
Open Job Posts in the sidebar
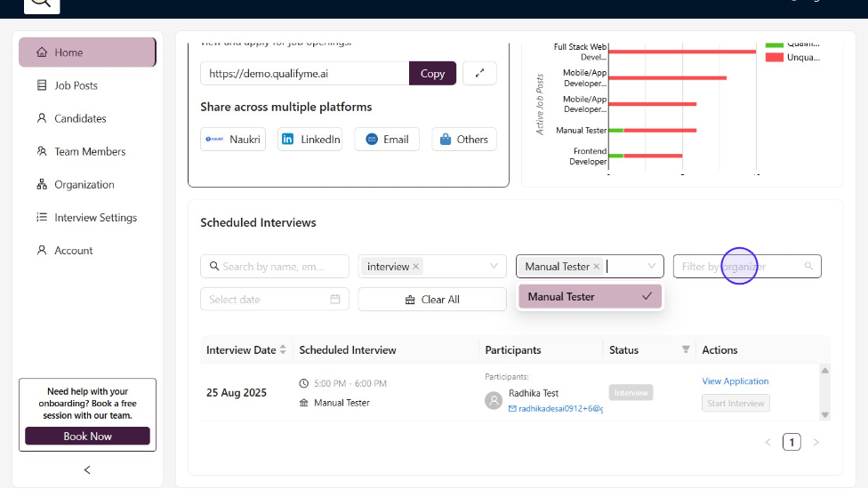76,85
